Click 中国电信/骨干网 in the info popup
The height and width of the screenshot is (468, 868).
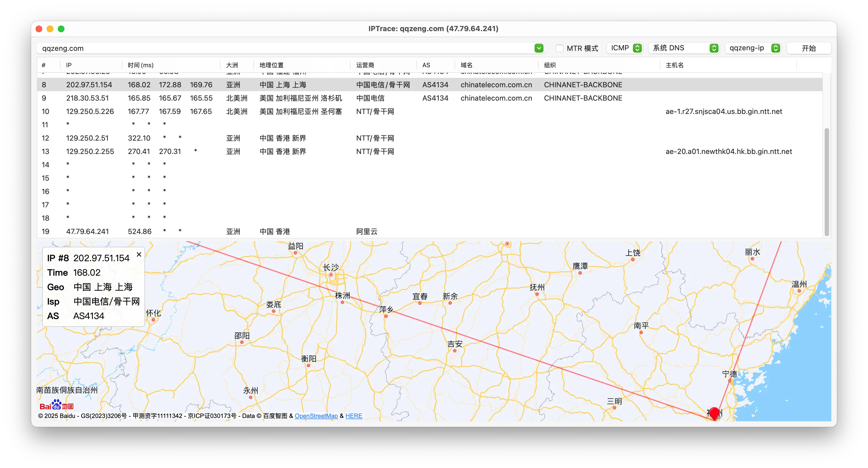[106, 301]
